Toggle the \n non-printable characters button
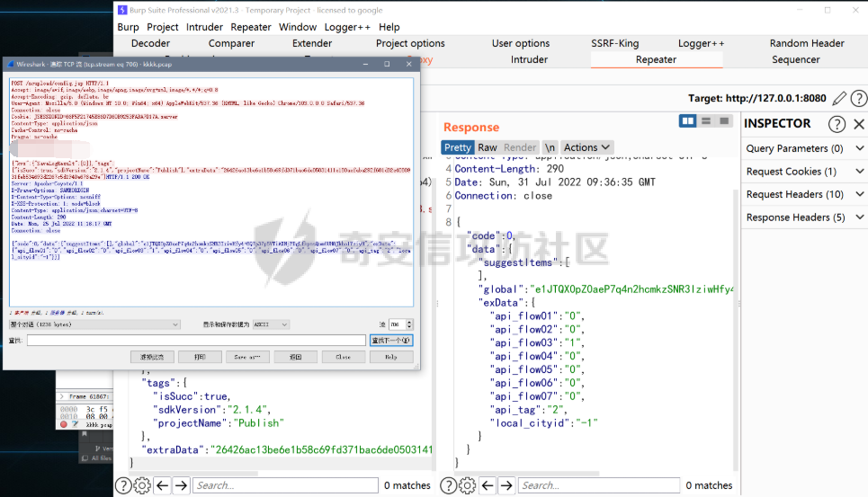Viewport: 868px width, 497px height. coord(550,147)
